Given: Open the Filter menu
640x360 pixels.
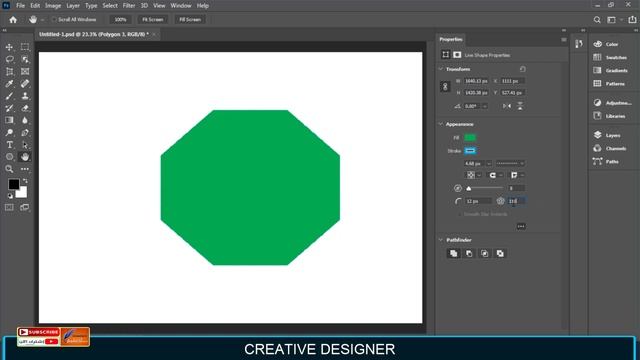Looking at the screenshot, I should 129,6.
